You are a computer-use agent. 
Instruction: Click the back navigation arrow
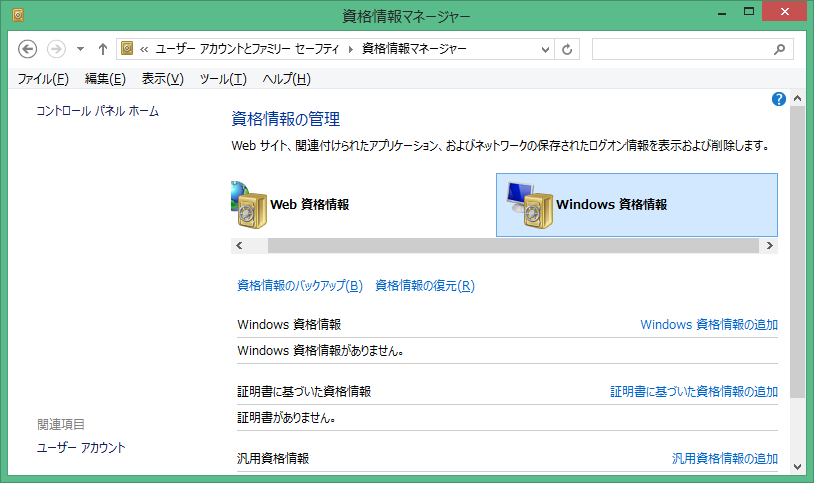(28, 49)
